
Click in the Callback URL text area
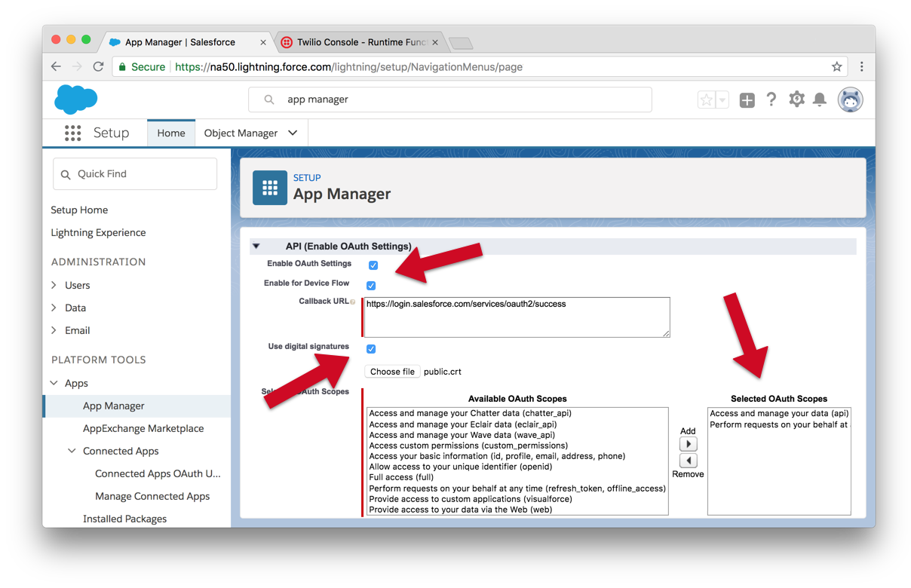pyautogui.click(x=517, y=317)
